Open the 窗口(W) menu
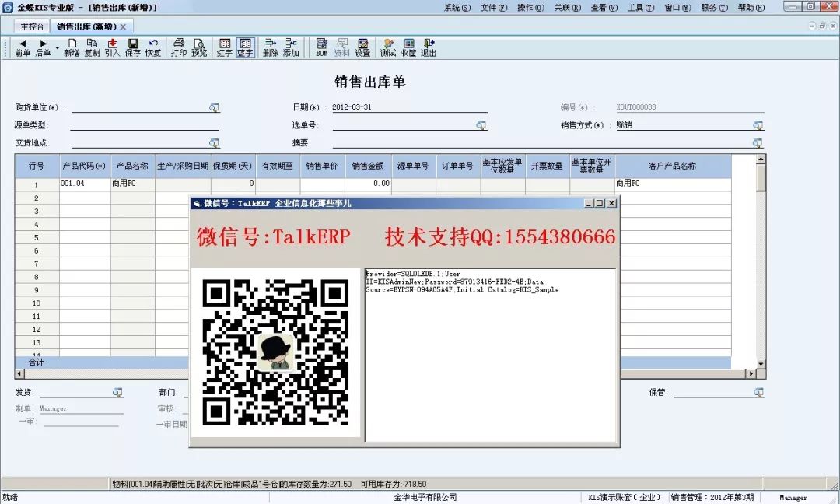 tap(677, 8)
